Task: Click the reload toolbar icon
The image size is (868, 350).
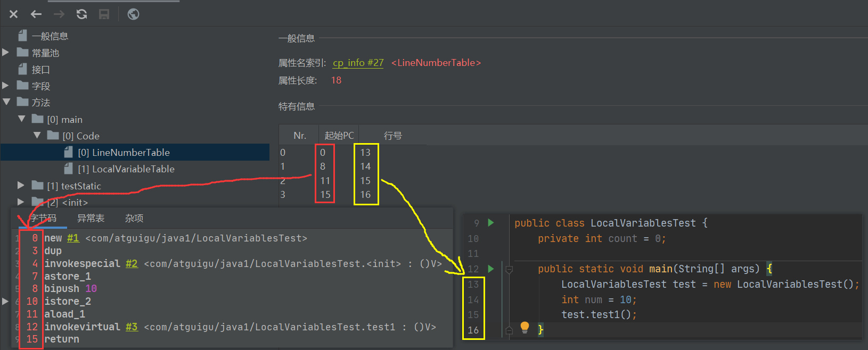Action: [x=81, y=14]
